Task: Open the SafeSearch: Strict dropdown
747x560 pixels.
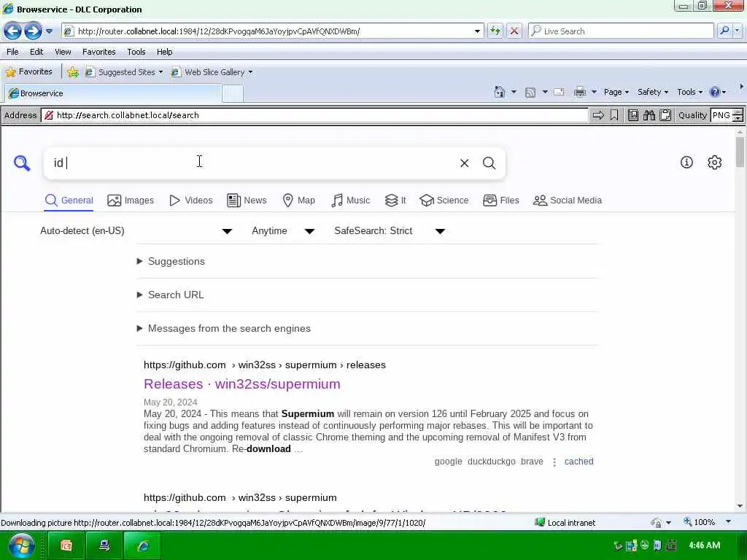Action: click(x=390, y=231)
